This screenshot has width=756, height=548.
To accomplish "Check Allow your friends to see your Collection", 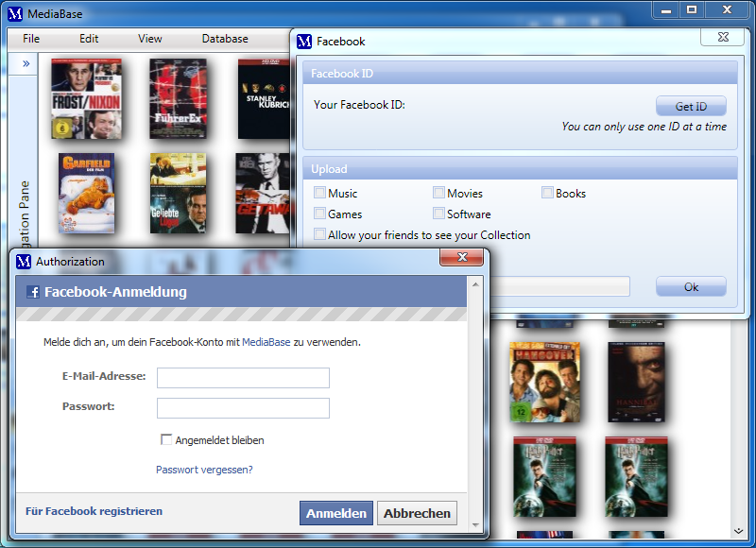I will pyautogui.click(x=319, y=234).
